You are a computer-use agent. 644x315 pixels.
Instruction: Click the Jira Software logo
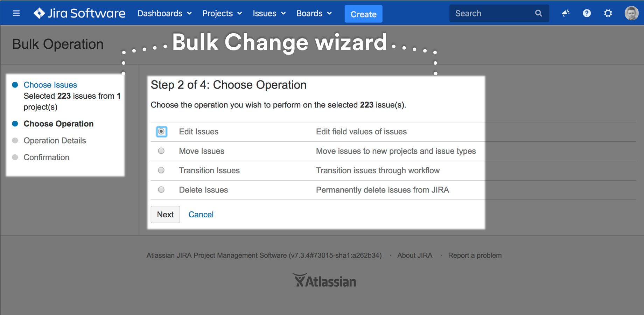pyautogui.click(x=79, y=13)
